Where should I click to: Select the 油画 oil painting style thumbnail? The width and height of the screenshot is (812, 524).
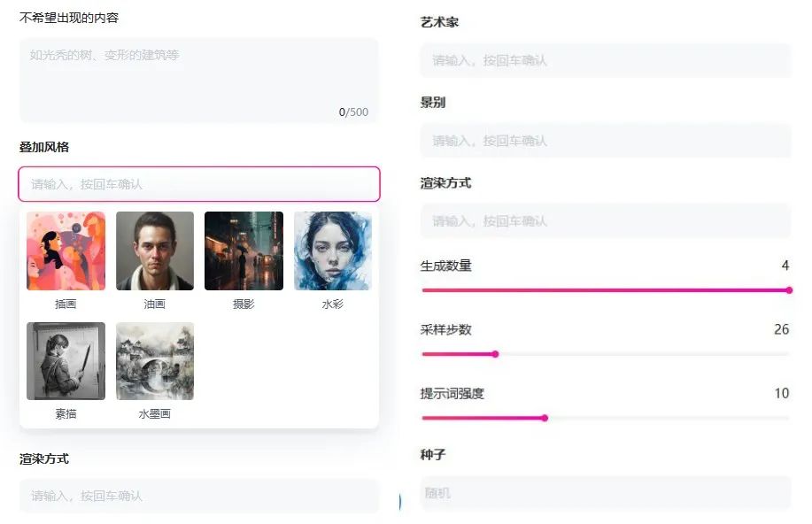pos(154,250)
